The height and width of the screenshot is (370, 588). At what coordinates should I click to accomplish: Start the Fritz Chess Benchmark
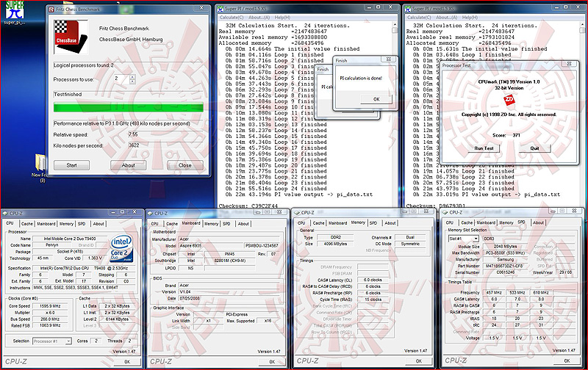(71, 165)
